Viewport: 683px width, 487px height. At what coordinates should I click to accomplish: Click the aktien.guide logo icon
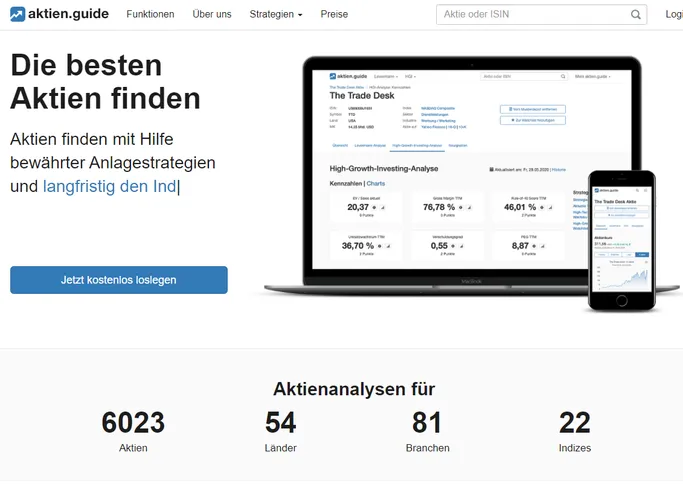[17, 14]
